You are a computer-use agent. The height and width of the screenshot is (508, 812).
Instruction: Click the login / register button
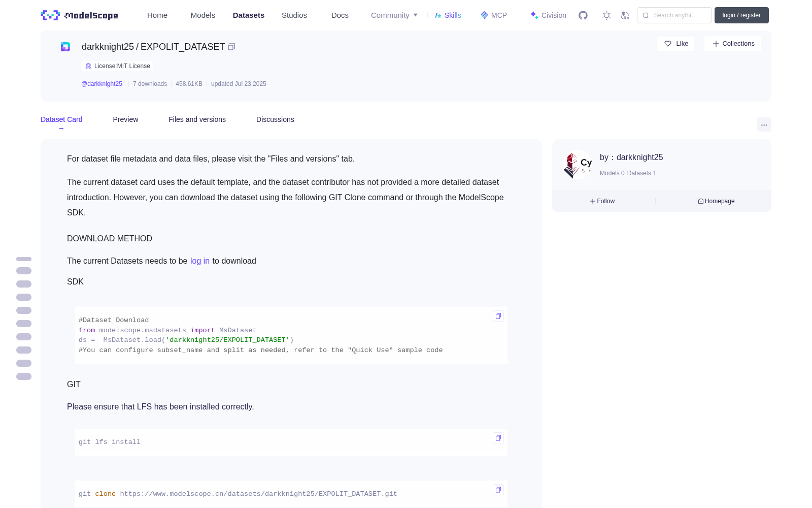tap(741, 15)
